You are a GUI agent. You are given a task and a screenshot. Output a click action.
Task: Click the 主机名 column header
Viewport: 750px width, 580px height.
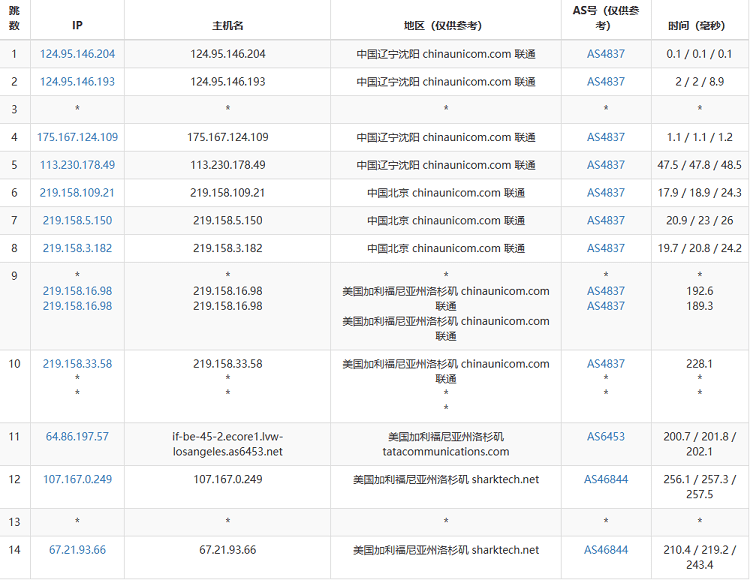(x=227, y=22)
